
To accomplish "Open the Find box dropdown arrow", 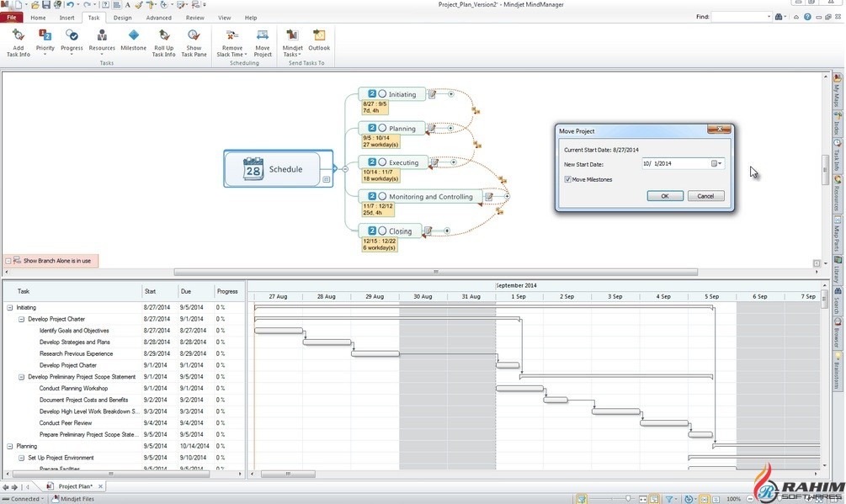I will pos(769,17).
